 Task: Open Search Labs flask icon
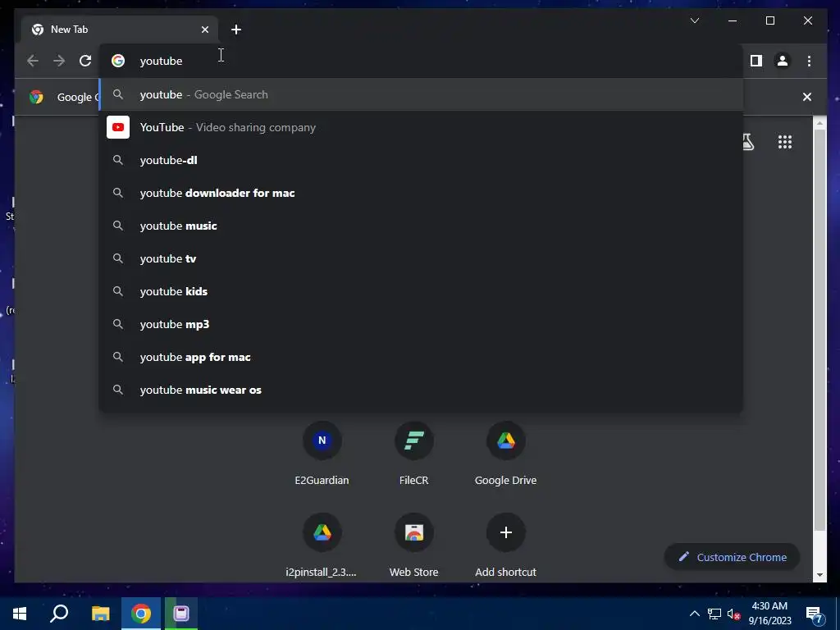(748, 142)
